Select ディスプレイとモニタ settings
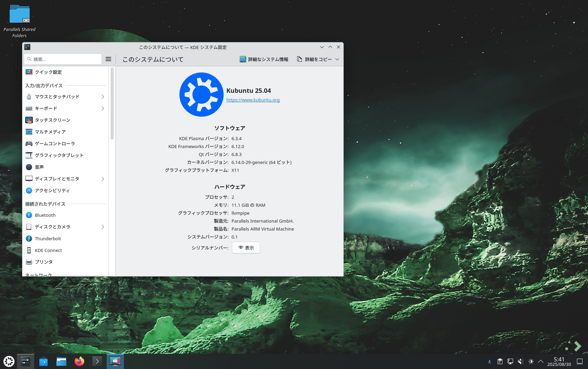 [66, 179]
